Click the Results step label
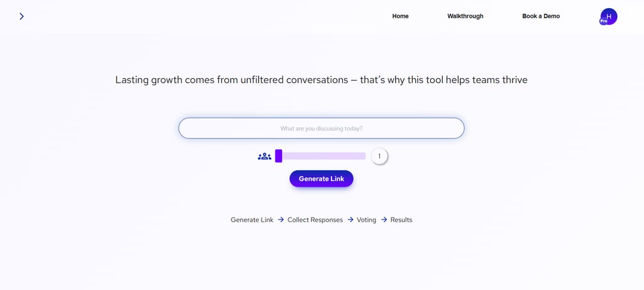 [x=401, y=220]
